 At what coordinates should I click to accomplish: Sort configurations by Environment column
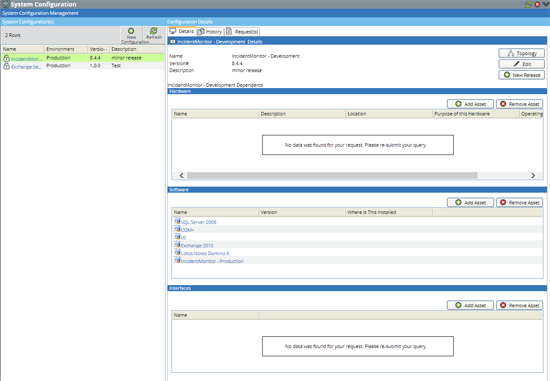(x=66, y=49)
